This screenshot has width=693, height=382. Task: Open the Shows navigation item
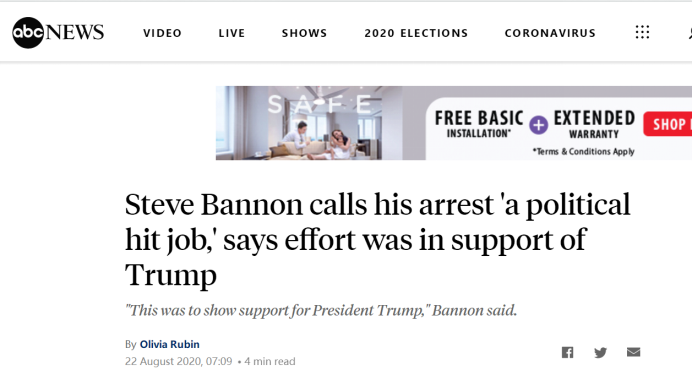[x=305, y=33]
